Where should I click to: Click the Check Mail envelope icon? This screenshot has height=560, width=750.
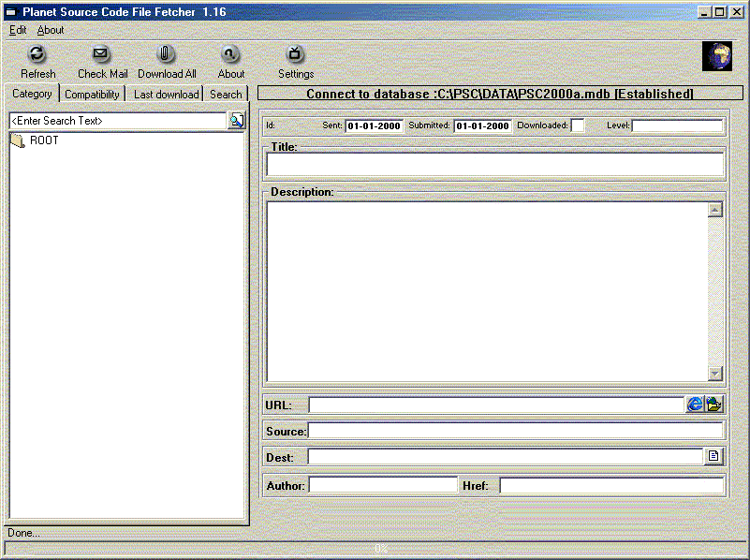coord(100,54)
